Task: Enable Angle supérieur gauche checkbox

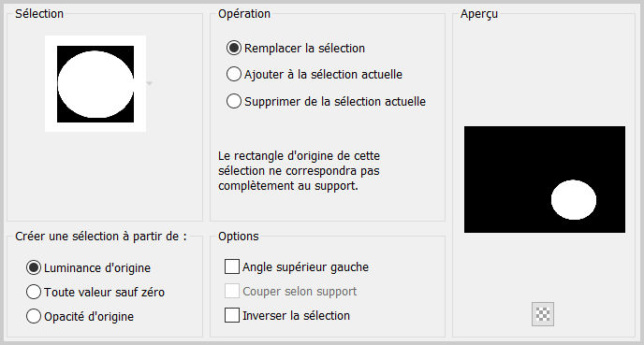Action: [232, 266]
